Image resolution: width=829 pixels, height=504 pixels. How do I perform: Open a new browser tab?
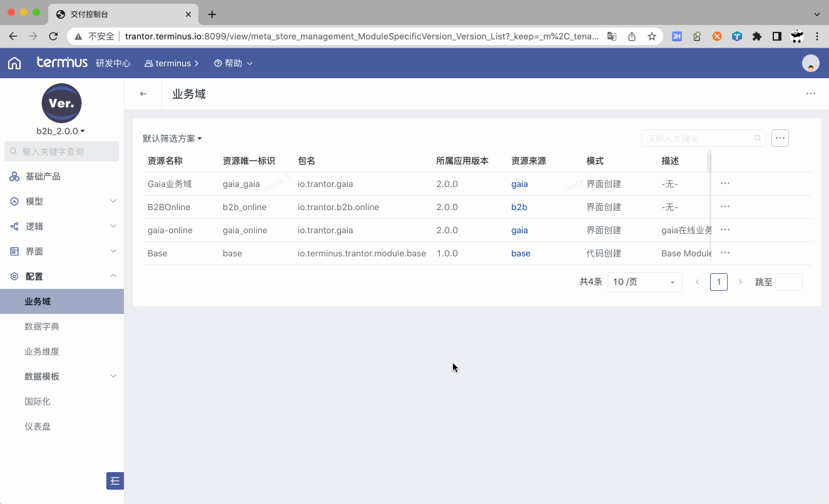coord(212,14)
